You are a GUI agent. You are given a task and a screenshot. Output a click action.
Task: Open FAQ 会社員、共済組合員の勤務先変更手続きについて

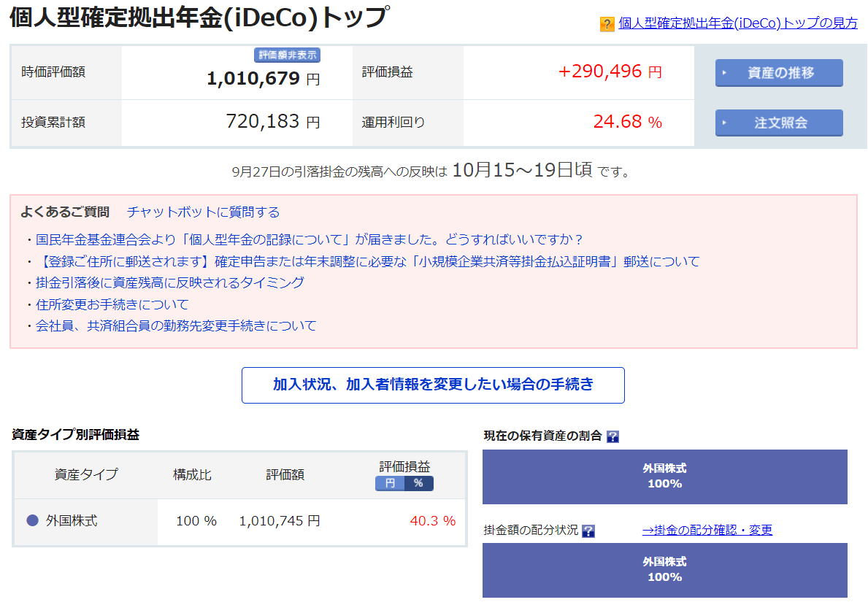coord(176,326)
